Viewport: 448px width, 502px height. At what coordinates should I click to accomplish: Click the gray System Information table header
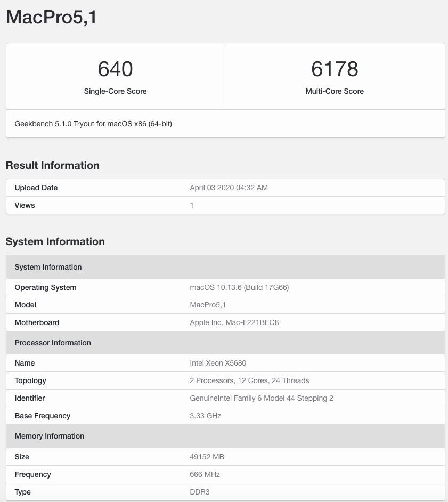click(x=226, y=267)
